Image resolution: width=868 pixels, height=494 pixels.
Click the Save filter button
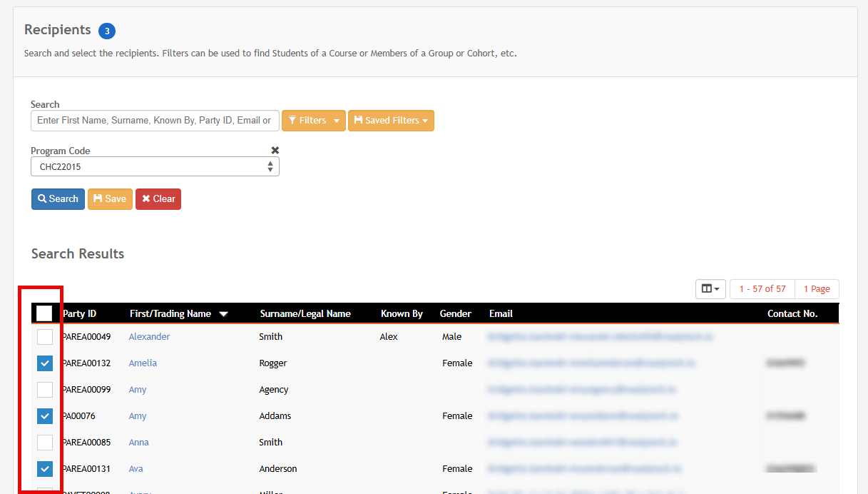(x=110, y=199)
